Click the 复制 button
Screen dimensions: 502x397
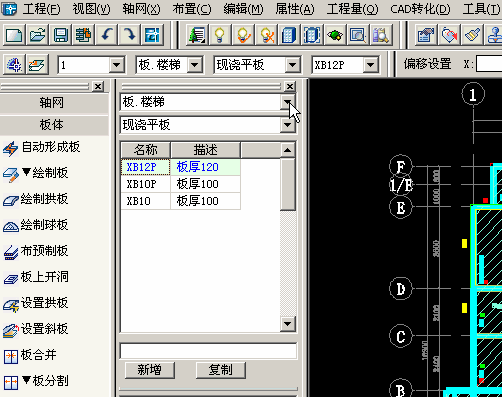click(221, 370)
